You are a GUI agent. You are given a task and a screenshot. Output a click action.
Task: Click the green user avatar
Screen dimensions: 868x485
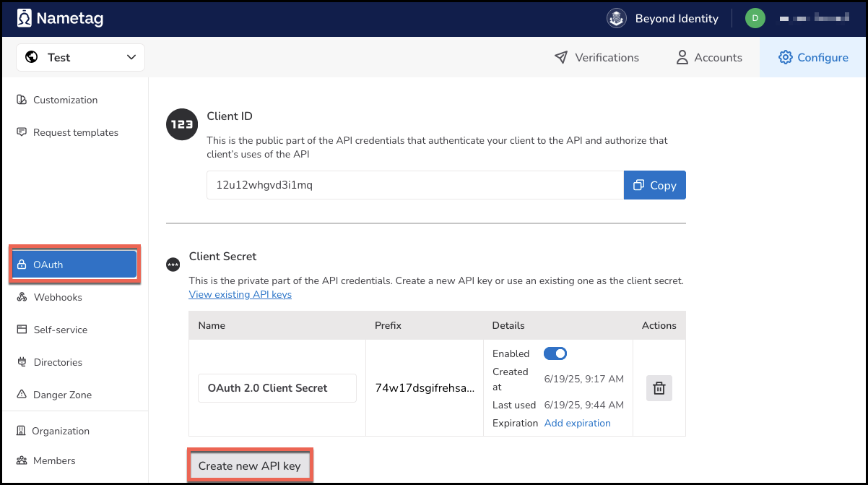tap(755, 19)
